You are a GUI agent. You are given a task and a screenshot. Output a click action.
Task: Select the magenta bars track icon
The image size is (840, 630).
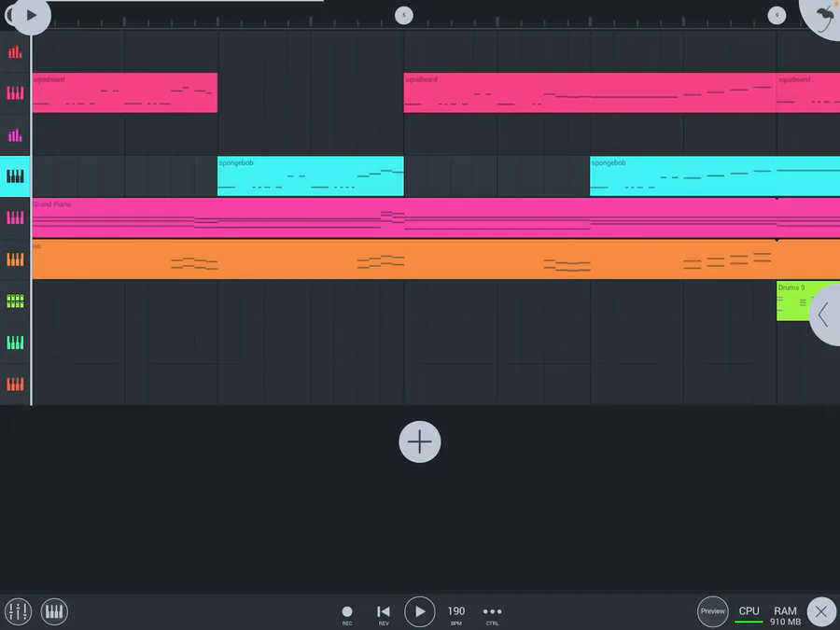click(15, 135)
